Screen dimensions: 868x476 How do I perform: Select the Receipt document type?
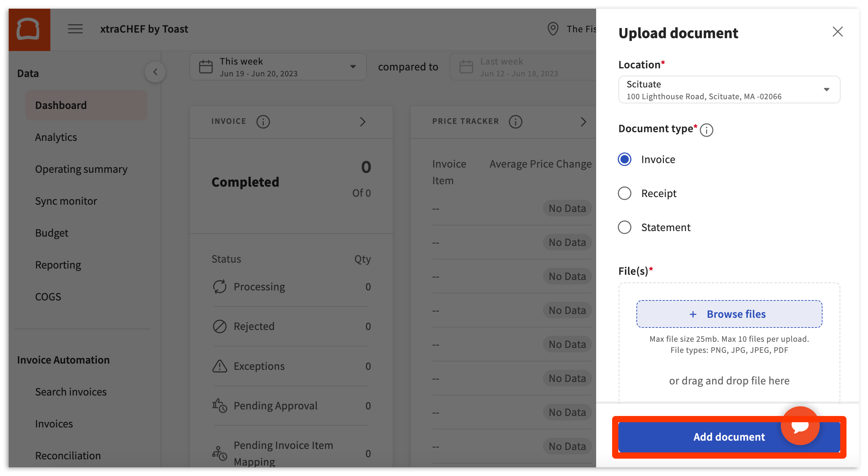click(625, 194)
